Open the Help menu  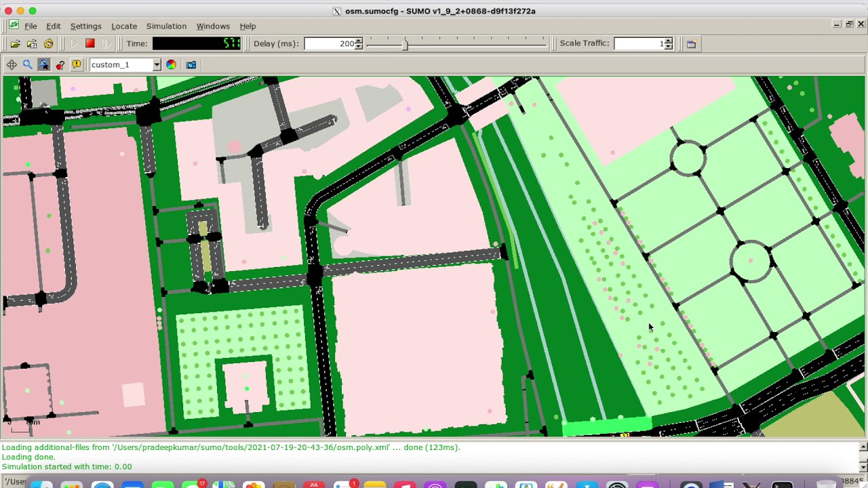248,26
